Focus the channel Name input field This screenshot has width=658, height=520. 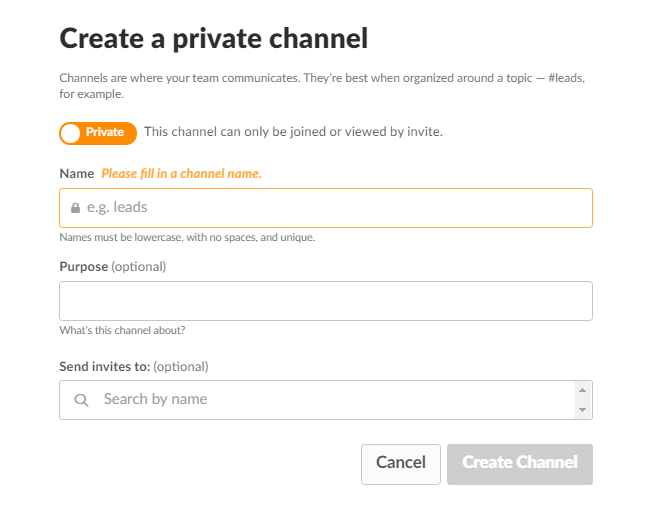[330, 208]
